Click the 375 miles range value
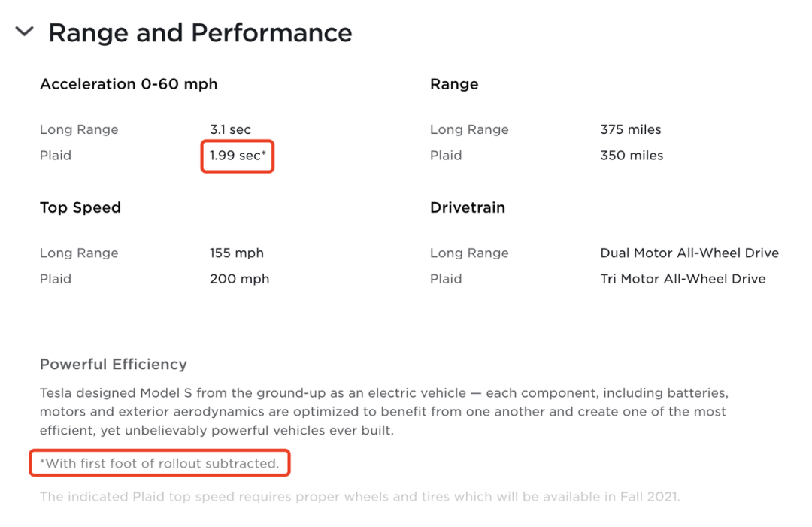 pyautogui.click(x=631, y=129)
